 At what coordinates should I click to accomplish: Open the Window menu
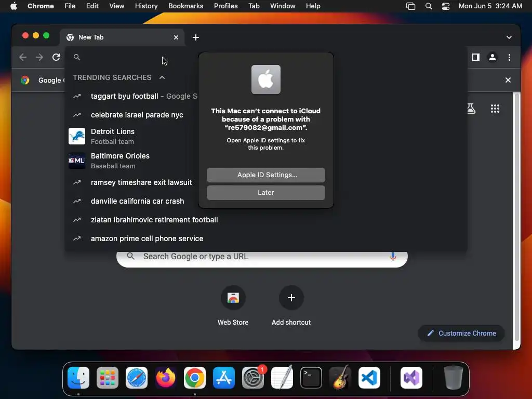click(283, 6)
